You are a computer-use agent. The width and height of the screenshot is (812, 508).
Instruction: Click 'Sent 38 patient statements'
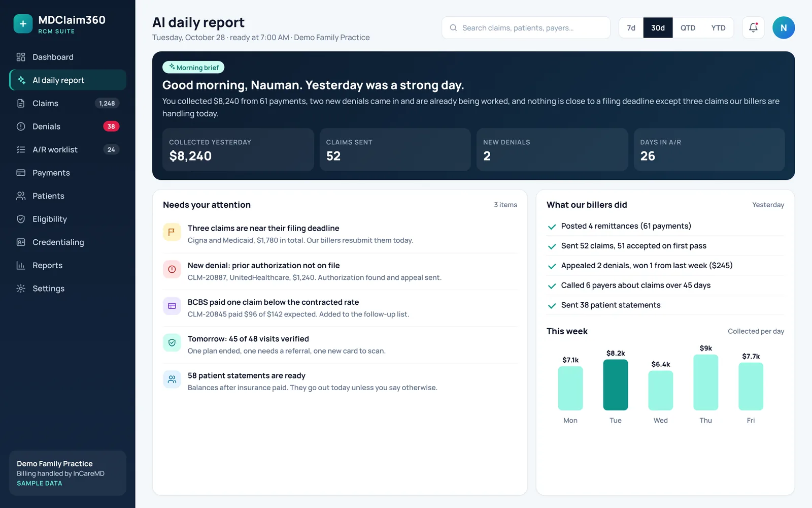click(x=611, y=305)
